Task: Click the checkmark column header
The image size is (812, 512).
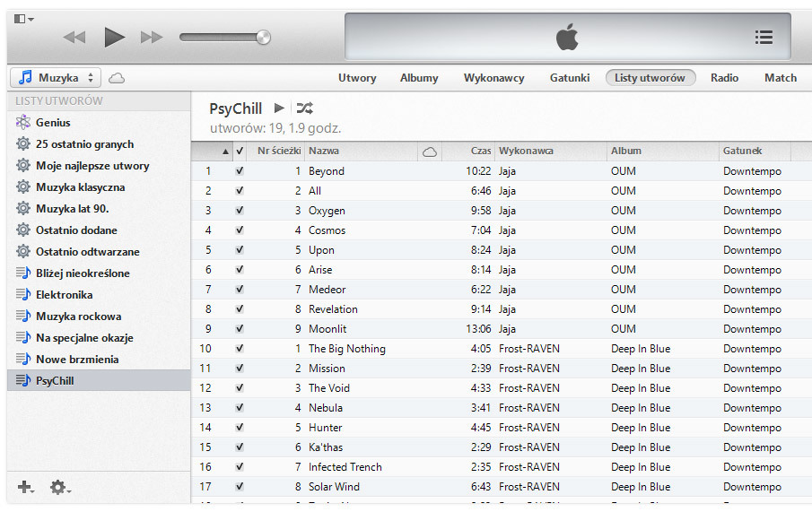Action: click(x=240, y=152)
